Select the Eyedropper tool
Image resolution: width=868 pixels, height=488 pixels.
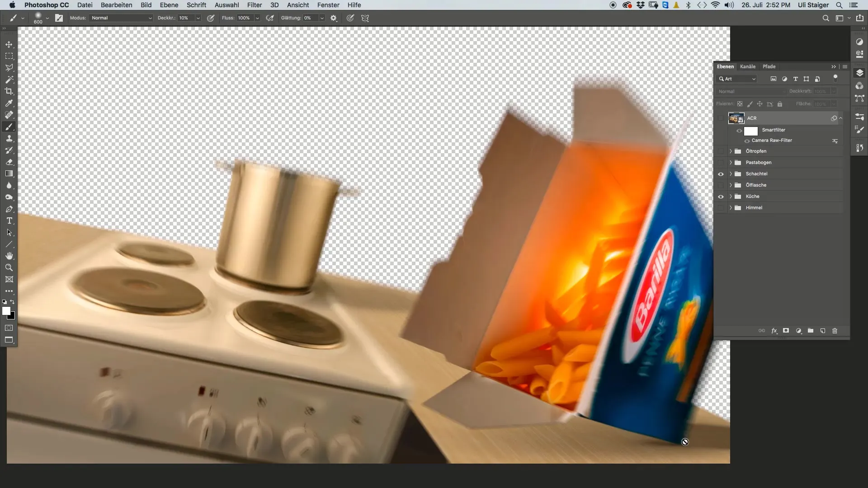click(x=9, y=103)
